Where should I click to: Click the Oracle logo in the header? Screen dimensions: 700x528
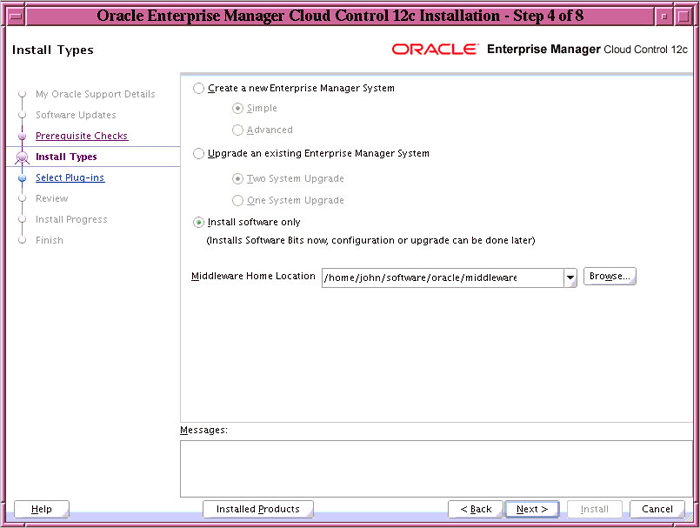pos(435,49)
